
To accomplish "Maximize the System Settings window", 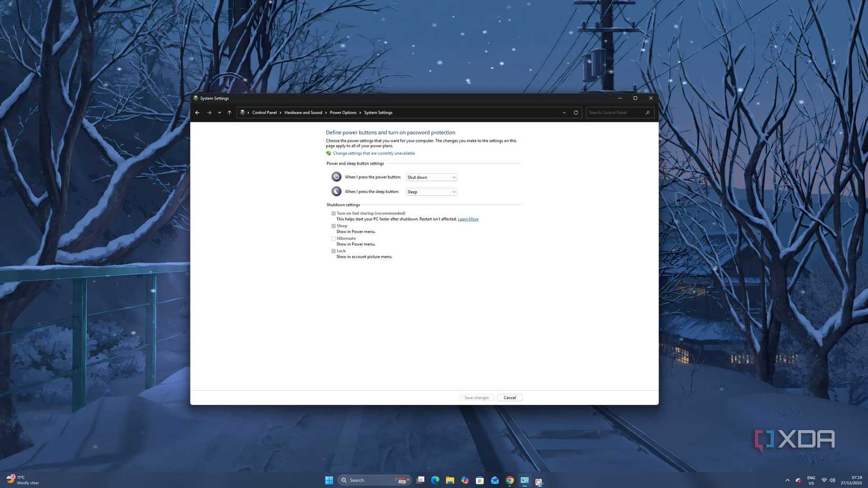I will coord(635,98).
